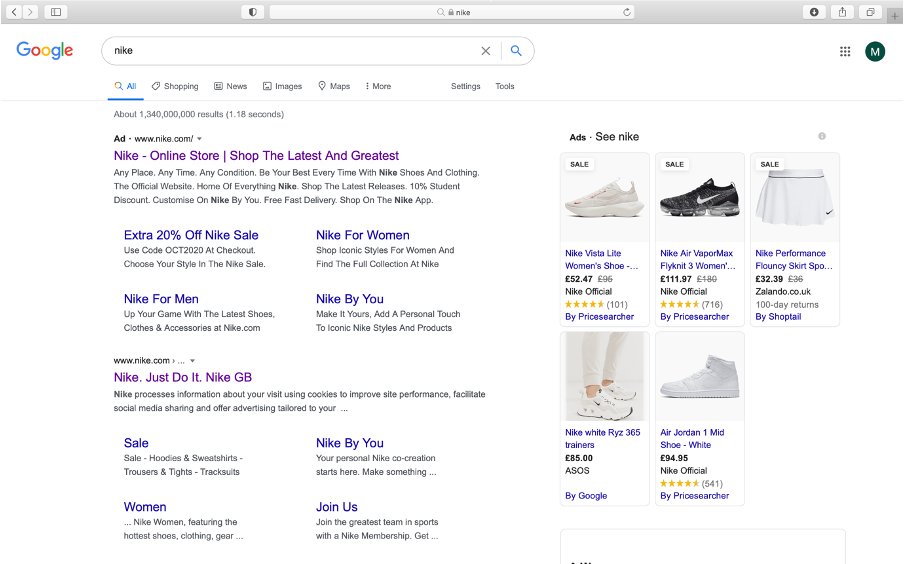
Task: Expand the dropdown arrow beside organic www.nike.com result
Action: pos(193,361)
